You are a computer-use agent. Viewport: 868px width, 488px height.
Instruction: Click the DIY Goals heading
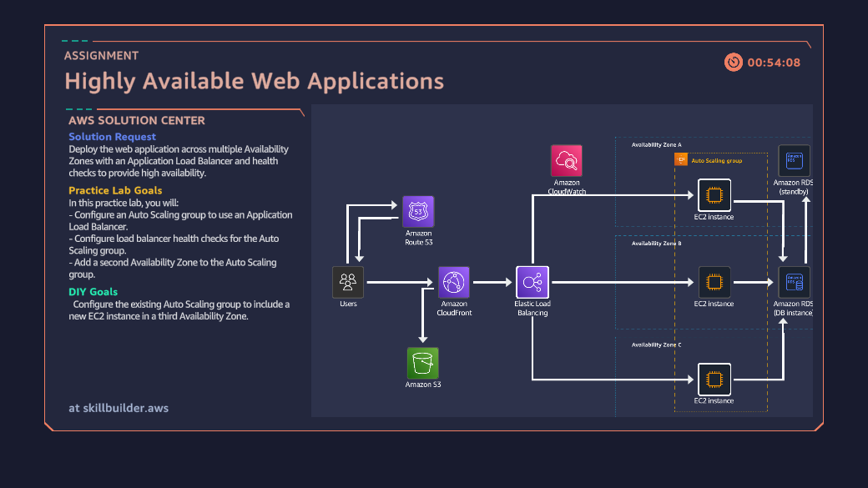(93, 292)
